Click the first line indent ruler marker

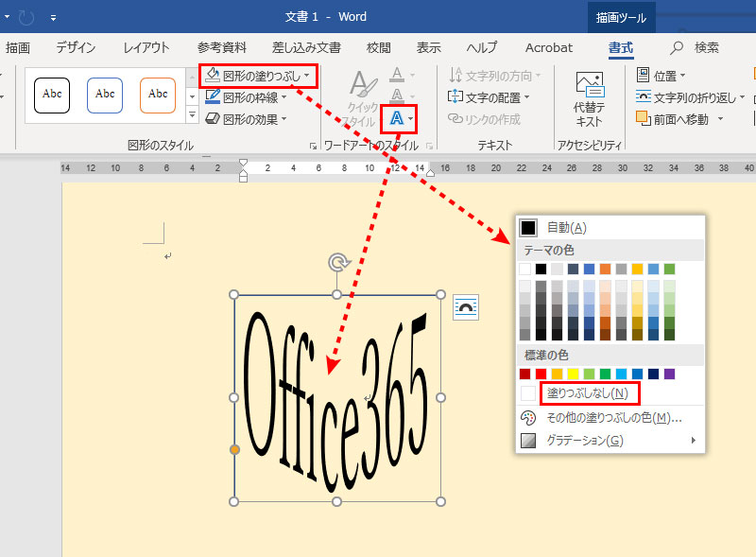244,163
